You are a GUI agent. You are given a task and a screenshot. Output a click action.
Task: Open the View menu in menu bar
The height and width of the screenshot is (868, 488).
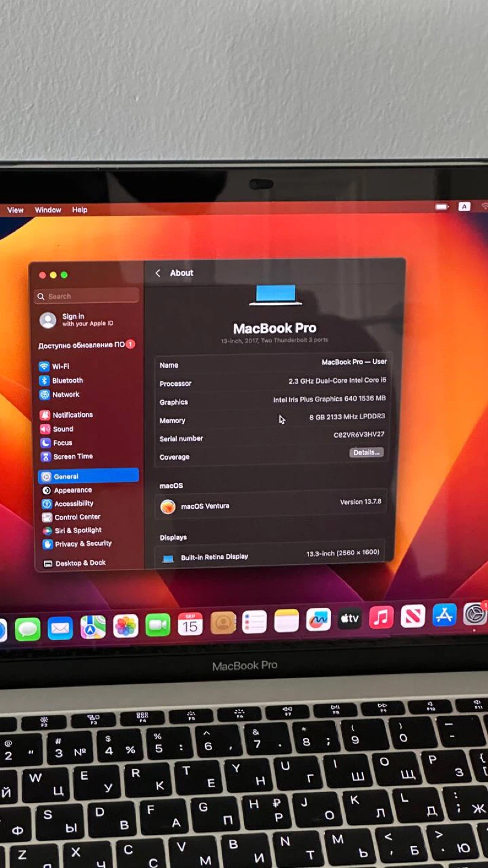(16, 210)
